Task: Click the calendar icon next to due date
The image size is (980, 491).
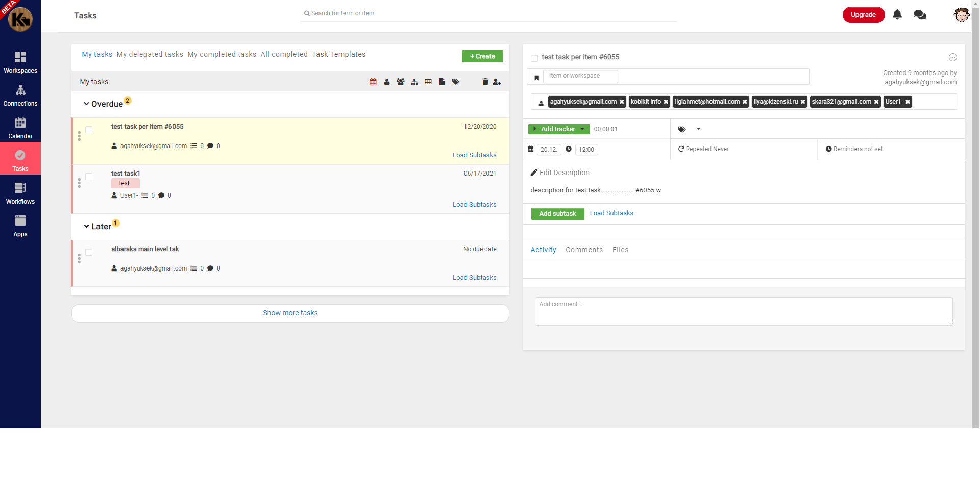Action: [531, 149]
